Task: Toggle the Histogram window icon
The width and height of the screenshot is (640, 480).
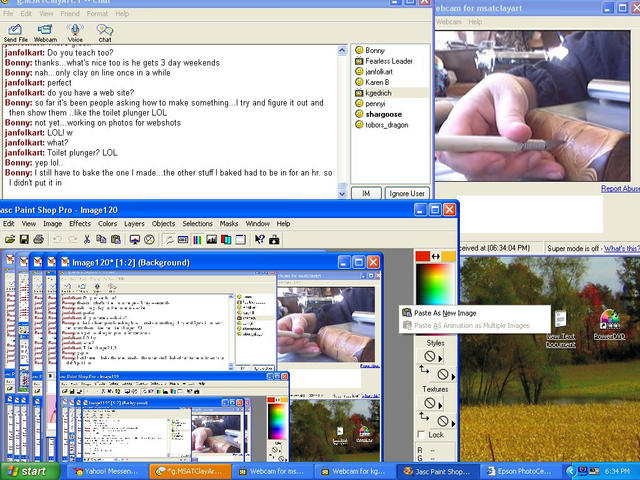Action: click(211, 240)
